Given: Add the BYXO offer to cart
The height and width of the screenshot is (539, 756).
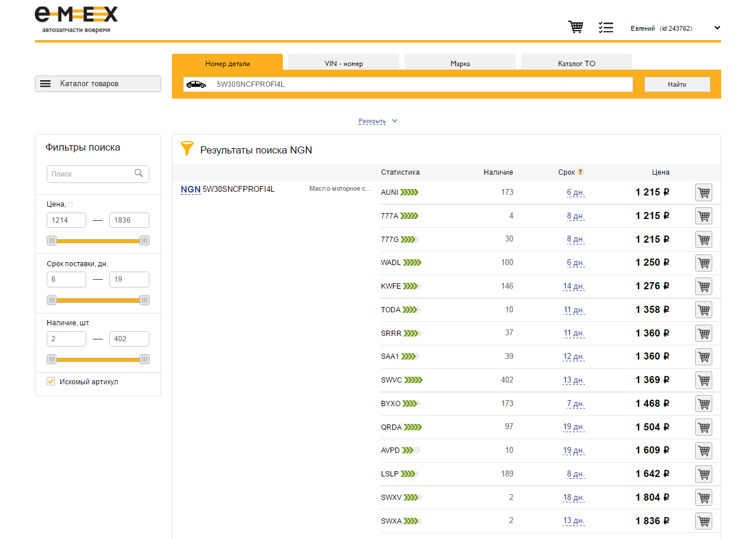Looking at the screenshot, I should point(703,404).
